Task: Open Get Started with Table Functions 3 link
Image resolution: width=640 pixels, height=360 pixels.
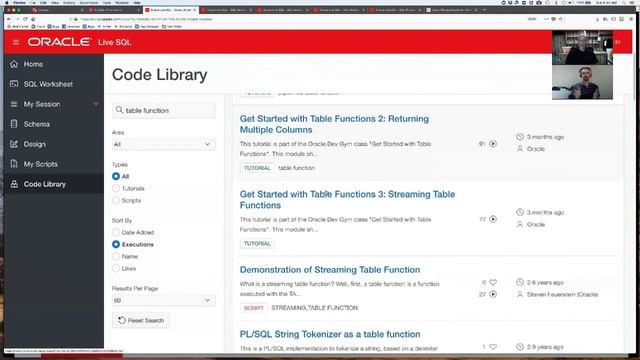Action: [347, 200]
